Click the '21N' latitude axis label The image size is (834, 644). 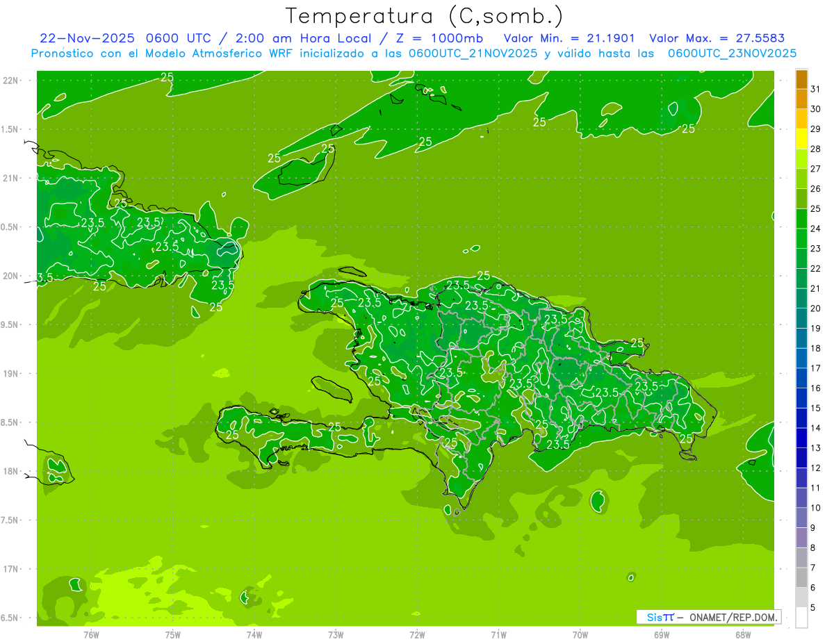[x=10, y=179]
